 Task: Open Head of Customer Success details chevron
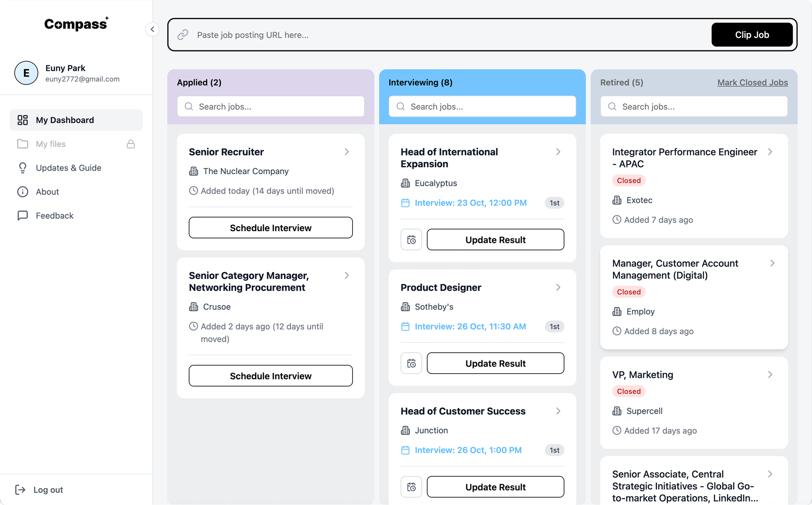click(558, 411)
